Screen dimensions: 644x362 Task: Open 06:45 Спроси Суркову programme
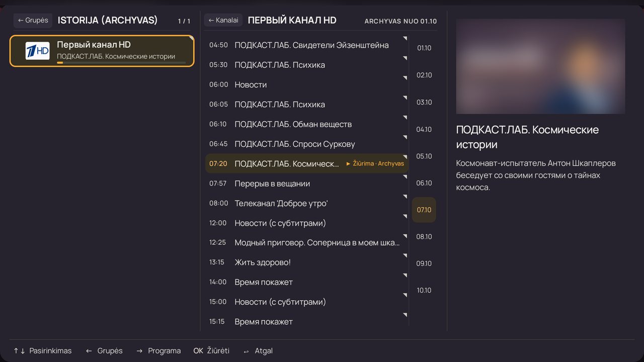(x=307, y=144)
